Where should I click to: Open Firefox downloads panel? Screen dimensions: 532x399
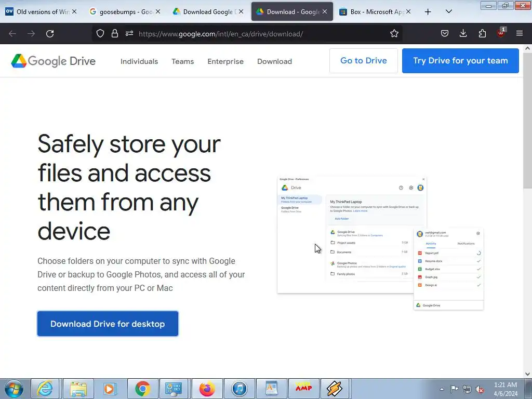(463, 33)
